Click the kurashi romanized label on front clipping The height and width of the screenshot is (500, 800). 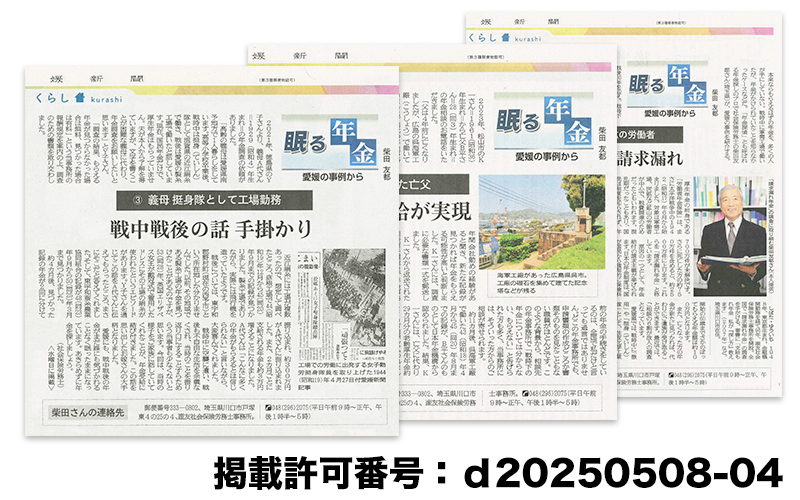[x=107, y=99]
